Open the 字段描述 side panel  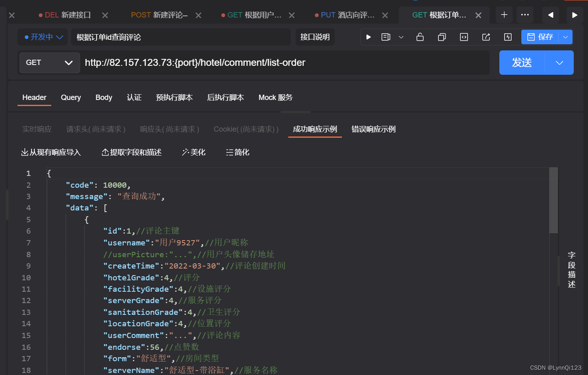click(x=572, y=270)
